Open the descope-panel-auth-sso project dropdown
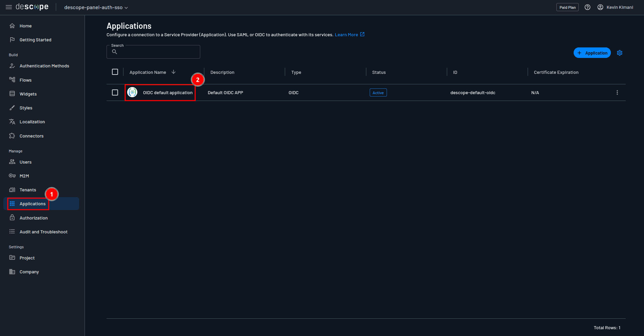This screenshot has width=644, height=336. [x=96, y=7]
